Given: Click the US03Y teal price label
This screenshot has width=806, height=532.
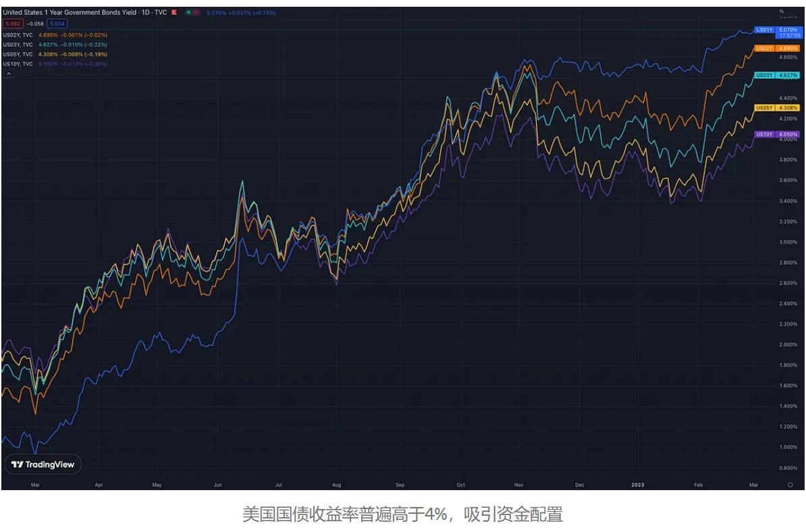Looking at the screenshot, I should coord(776,75).
